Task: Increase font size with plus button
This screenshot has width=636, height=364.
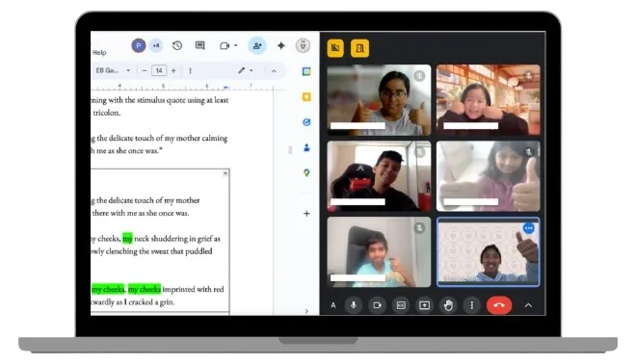Action: 173,70
